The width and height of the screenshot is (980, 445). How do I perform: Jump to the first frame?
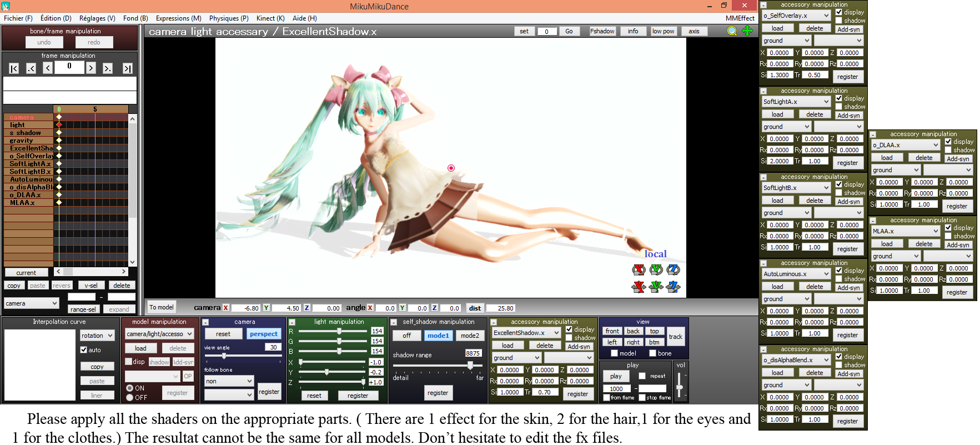(14, 68)
